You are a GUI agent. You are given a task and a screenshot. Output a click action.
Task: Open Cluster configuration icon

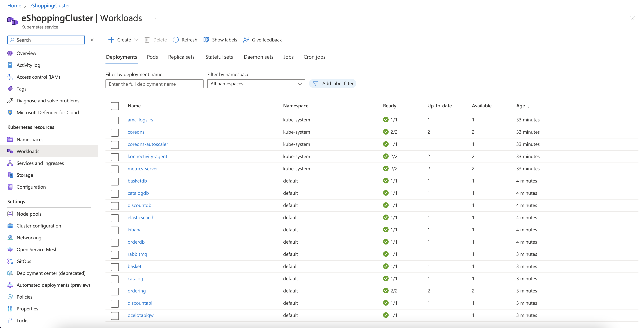coord(10,226)
